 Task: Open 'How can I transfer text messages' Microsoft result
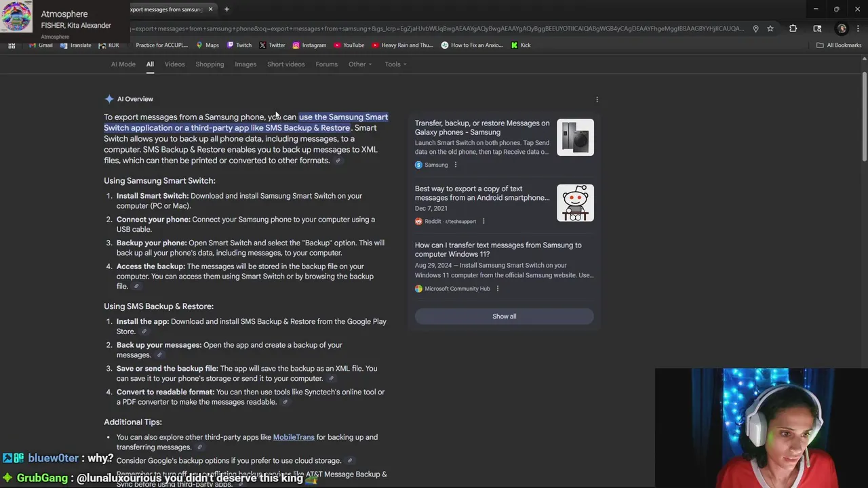coord(498,249)
